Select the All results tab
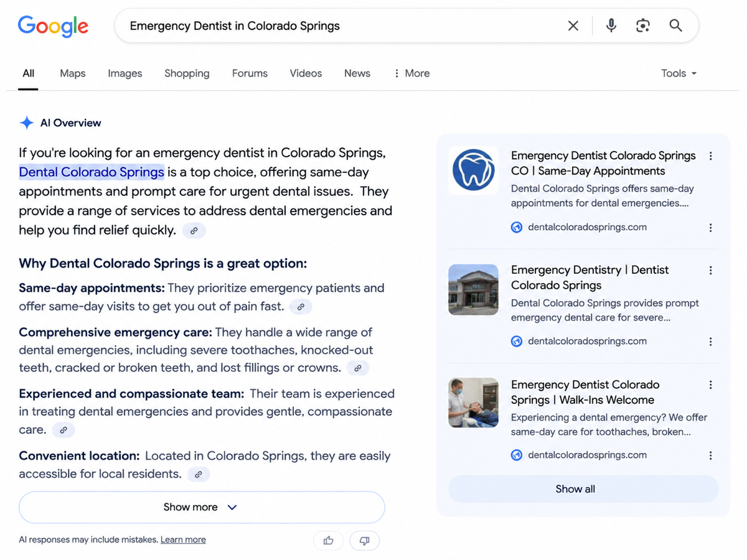Screen dimensions: 747x560 (28, 73)
